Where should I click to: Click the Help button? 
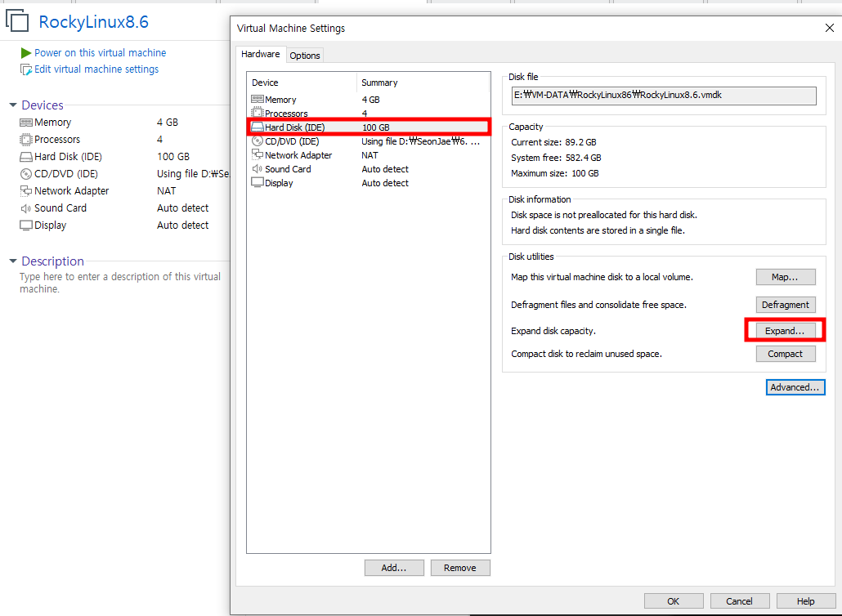click(805, 601)
